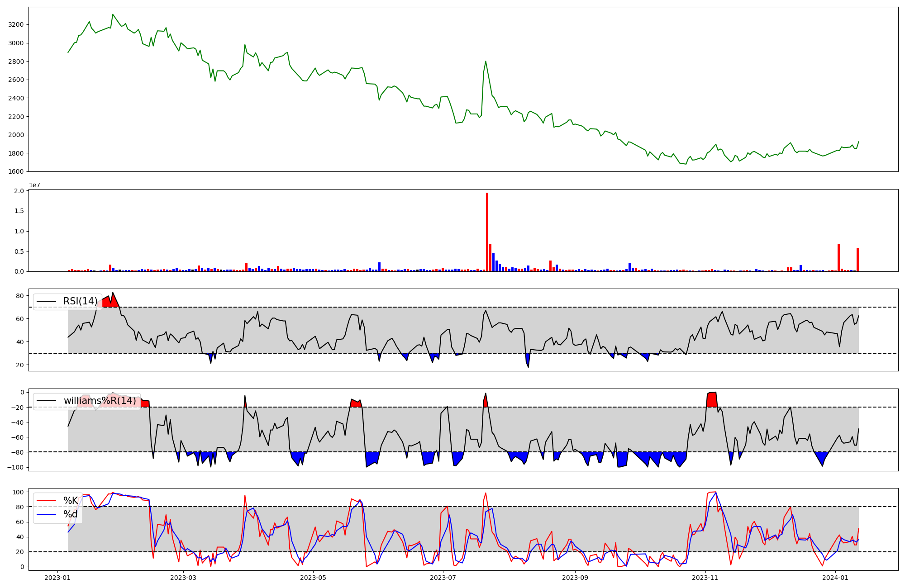Click the 2023-03 x-axis date label
Image resolution: width=905 pixels, height=588 pixels.
coord(184,578)
